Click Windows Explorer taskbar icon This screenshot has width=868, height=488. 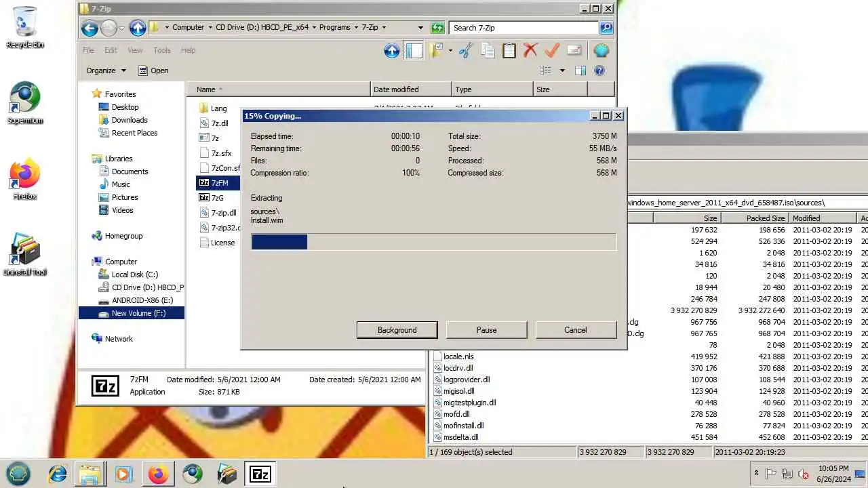pos(90,474)
